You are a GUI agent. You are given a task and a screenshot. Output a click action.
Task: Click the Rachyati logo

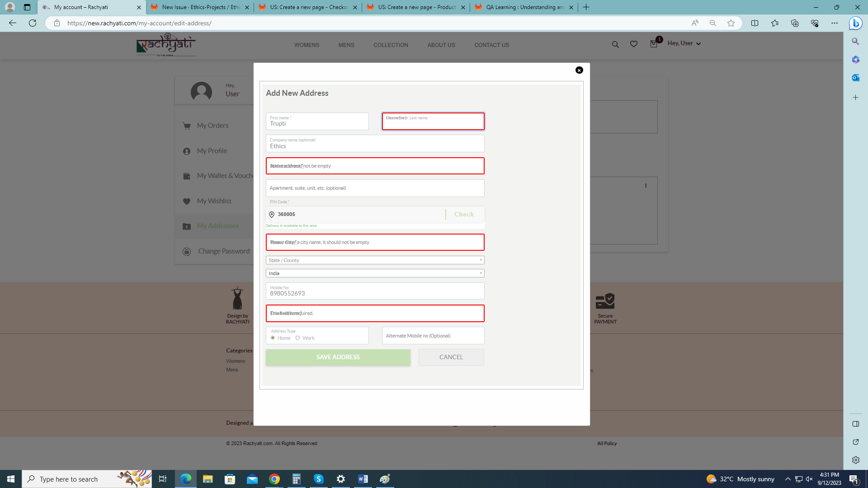(x=166, y=44)
